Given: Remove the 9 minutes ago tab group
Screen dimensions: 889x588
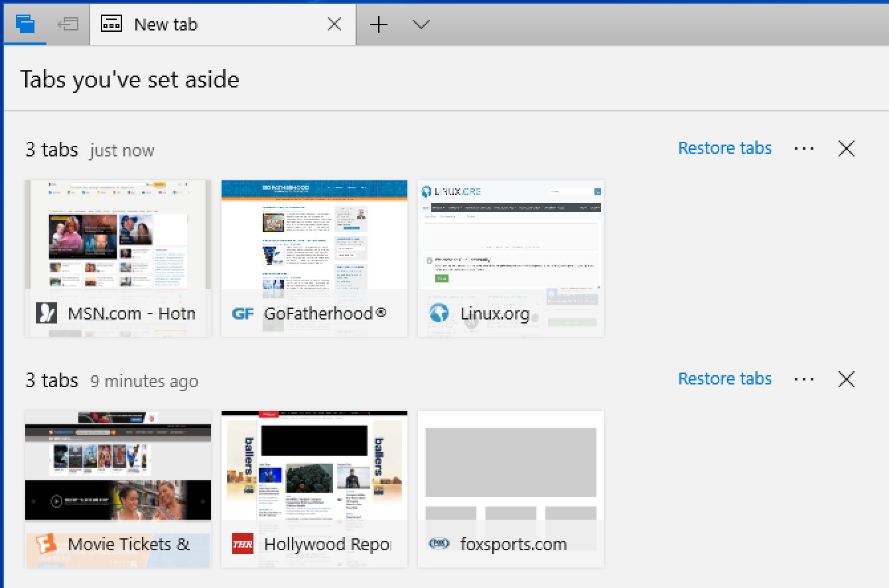Looking at the screenshot, I should 846,379.
